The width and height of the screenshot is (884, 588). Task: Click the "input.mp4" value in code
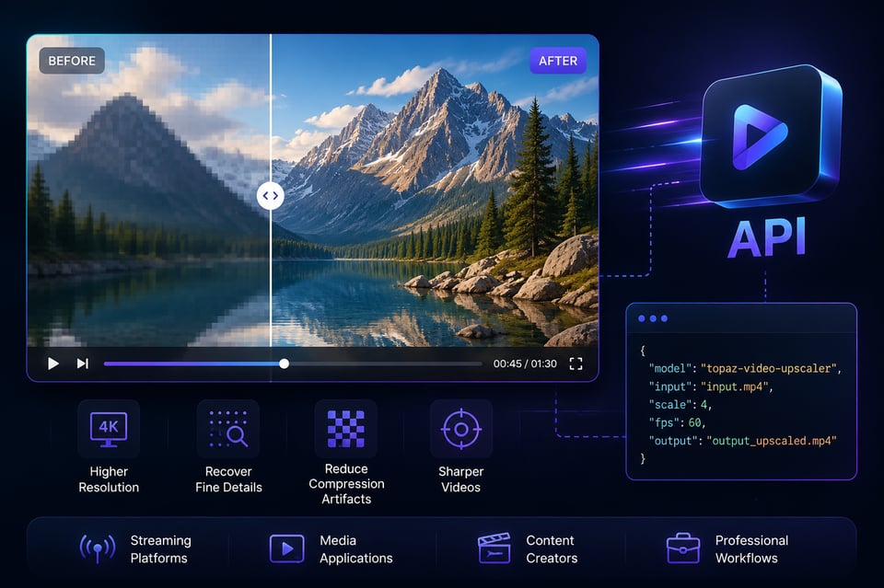(735, 386)
